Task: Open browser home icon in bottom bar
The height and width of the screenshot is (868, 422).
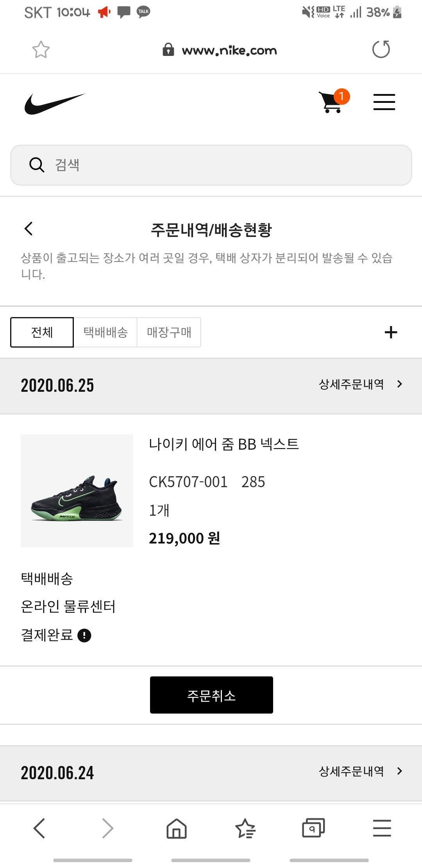Action: pyautogui.click(x=177, y=828)
